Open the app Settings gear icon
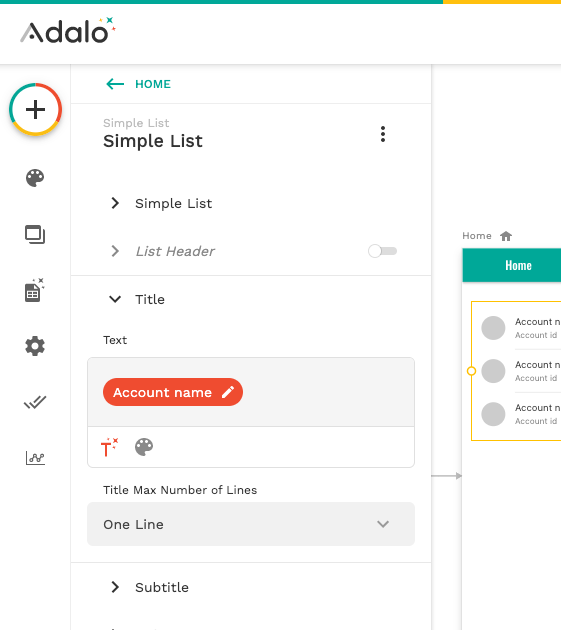 pos(35,346)
